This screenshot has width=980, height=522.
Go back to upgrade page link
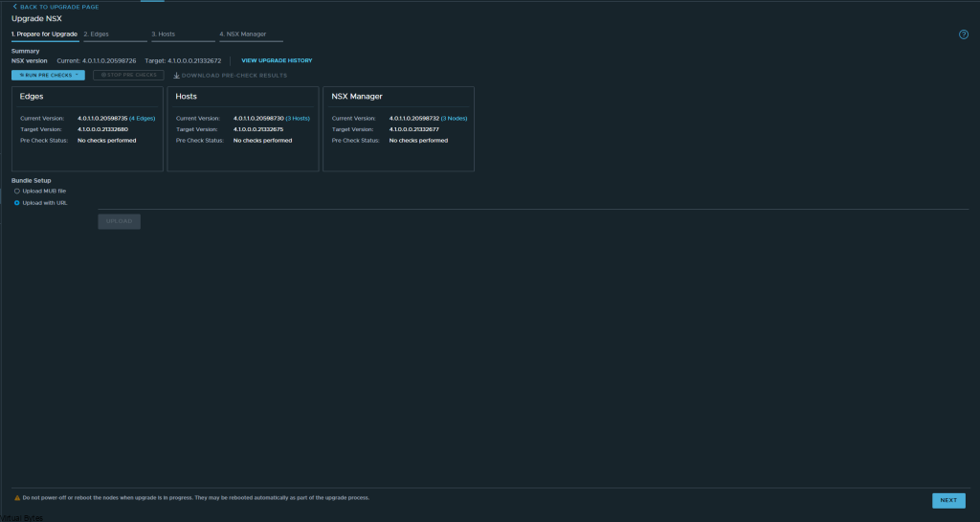point(56,7)
